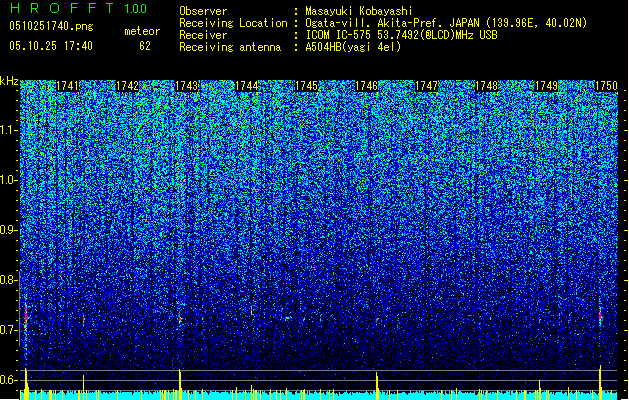Click the date 05.10.25 17:40
Viewport: 629px width, 400px height.
pyautogui.click(x=51, y=46)
